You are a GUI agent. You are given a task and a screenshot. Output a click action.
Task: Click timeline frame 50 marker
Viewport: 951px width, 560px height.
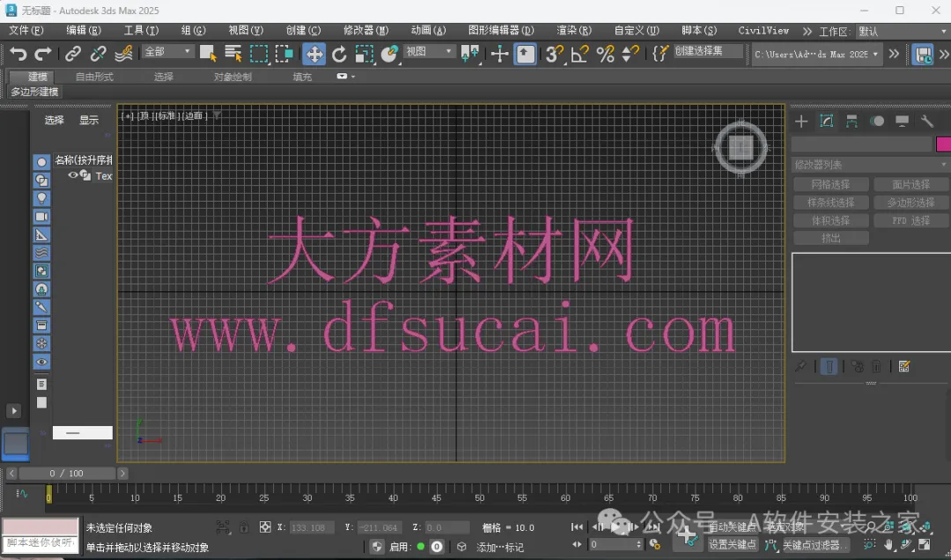click(x=479, y=497)
